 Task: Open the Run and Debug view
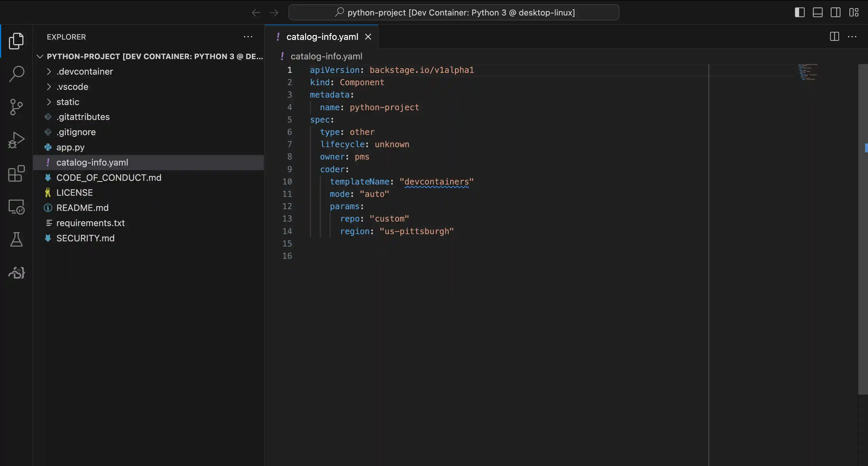[x=16, y=139]
